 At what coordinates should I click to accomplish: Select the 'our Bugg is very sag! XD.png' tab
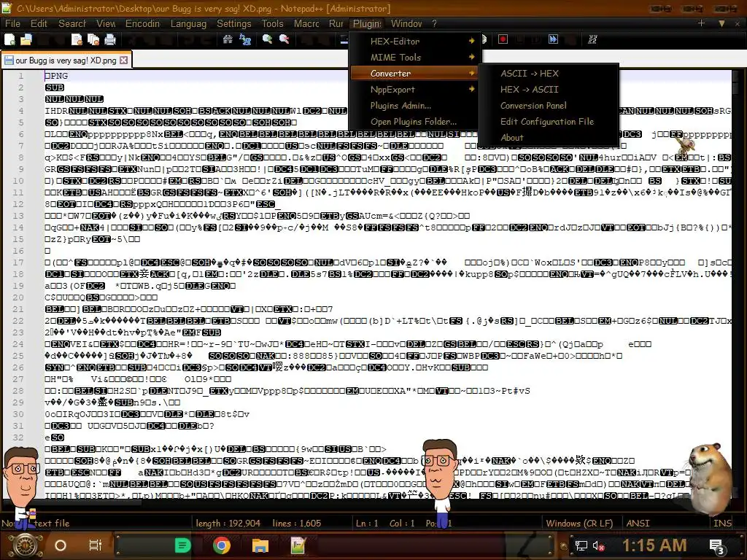(66, 61)
